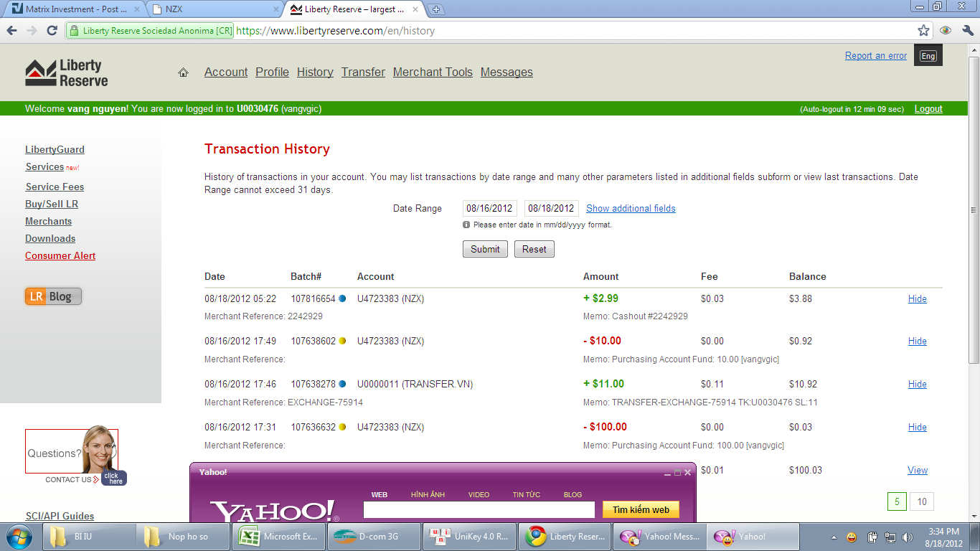Hide the 08/18/2012 05:22 transaction
This screenshot has width=980, height=551.
pos(918,299)
